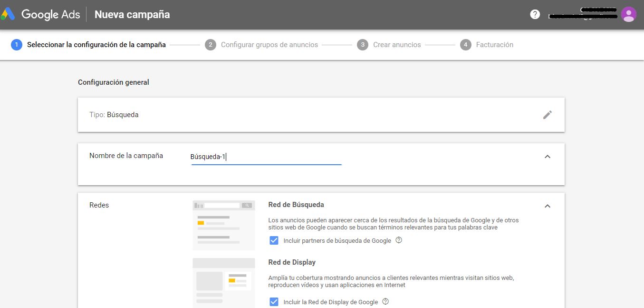Viewport: 644px width, 308px height.
Task: Go to Crear anuncios step
Action: (x=397, y=45)
